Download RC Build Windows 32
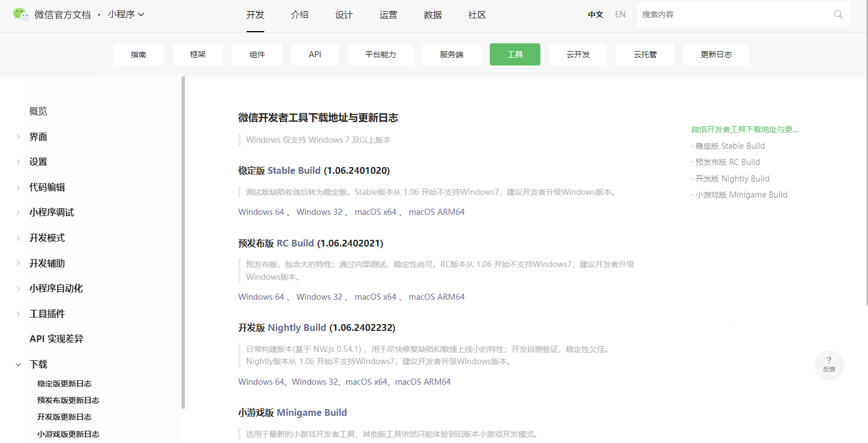Image resolution: width=868 pixels, height=443 pixels. (319, 297)
